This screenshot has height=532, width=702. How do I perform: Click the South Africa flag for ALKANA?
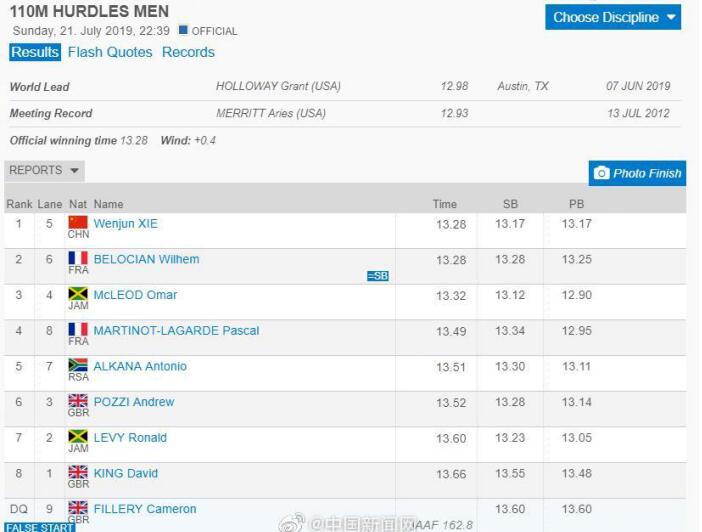(x=78, y=365)
